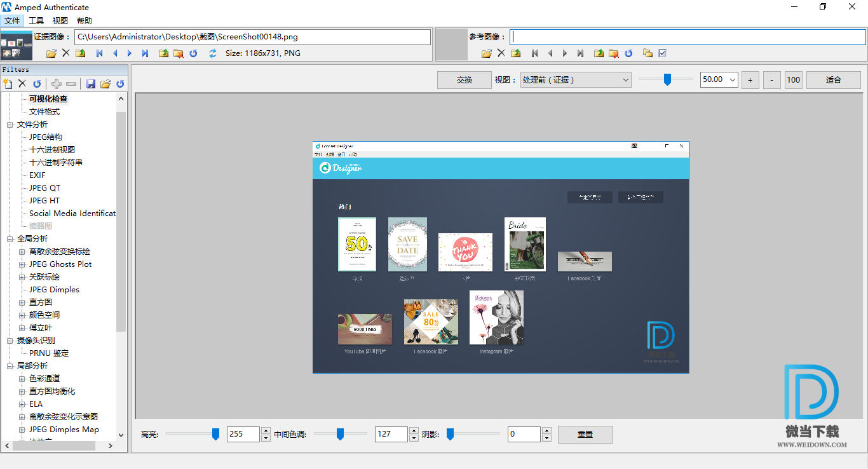Go to first reference image
Image resolution: width=868 pixels, height=469 pixels.
click(x=535, y=53)
